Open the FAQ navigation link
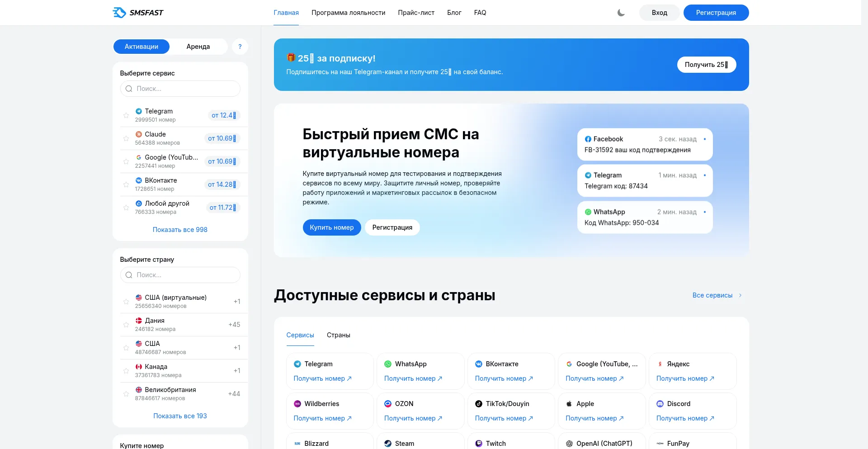 tap(480, 13)
